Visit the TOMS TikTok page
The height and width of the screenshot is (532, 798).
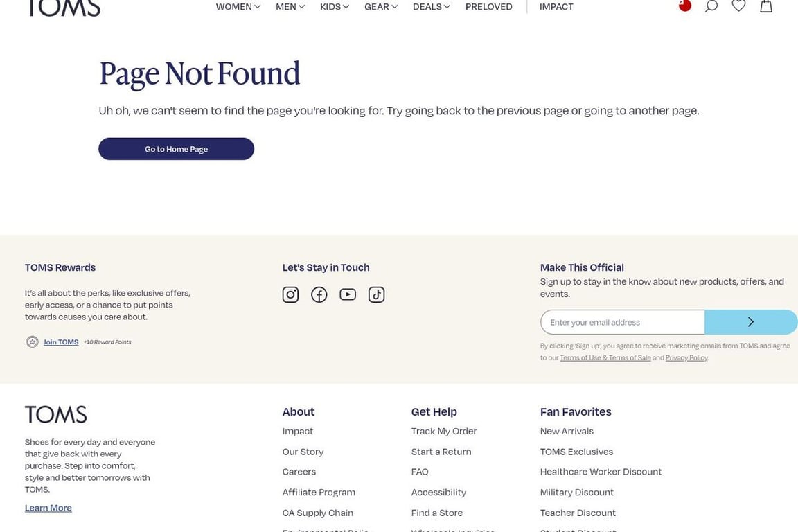point(377,295)
